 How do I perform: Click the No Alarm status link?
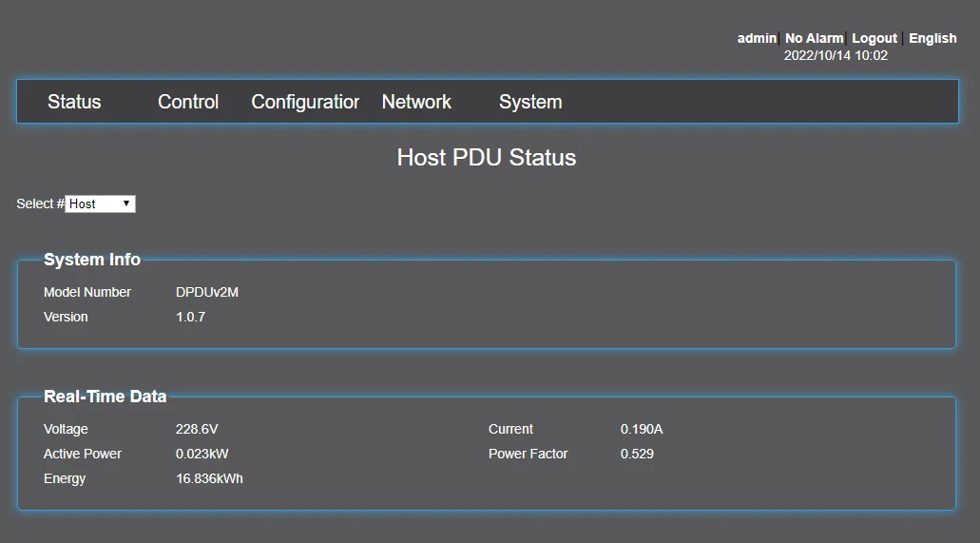(x=814, y=38)
